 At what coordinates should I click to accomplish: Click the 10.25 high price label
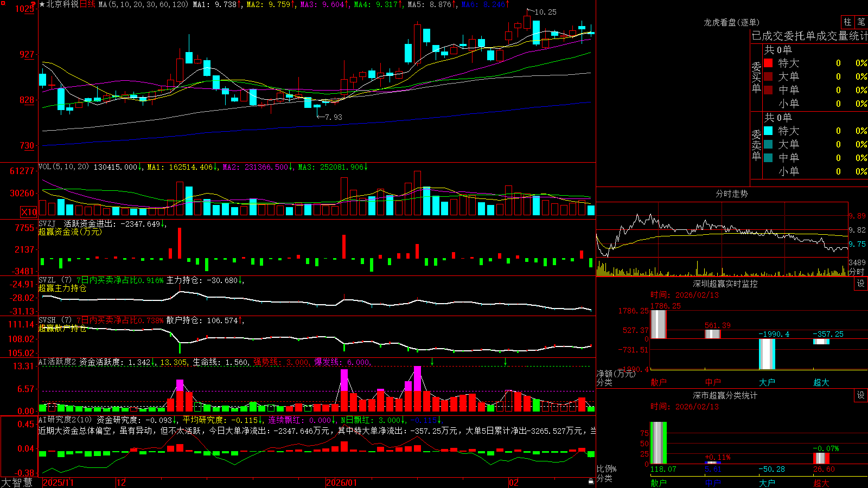[x=545, y=12]
